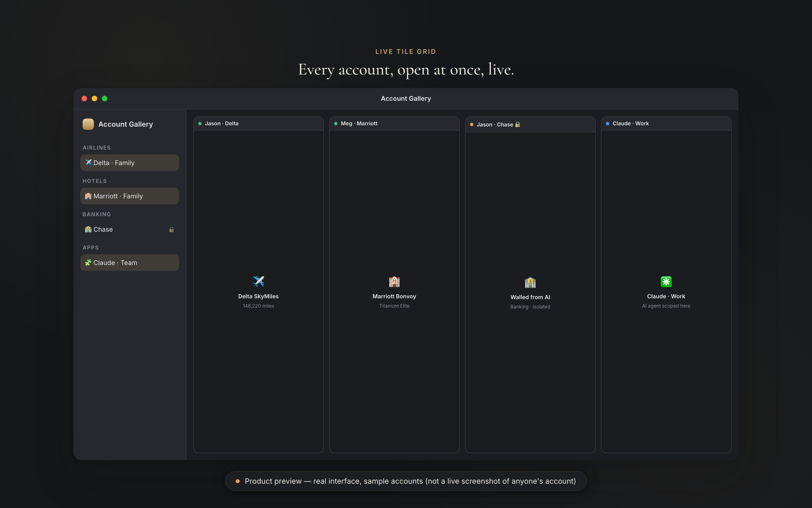Click the lock icon beside Chase in the sidebar
Viewport: 812px width, 508px height.
point(171,229)
